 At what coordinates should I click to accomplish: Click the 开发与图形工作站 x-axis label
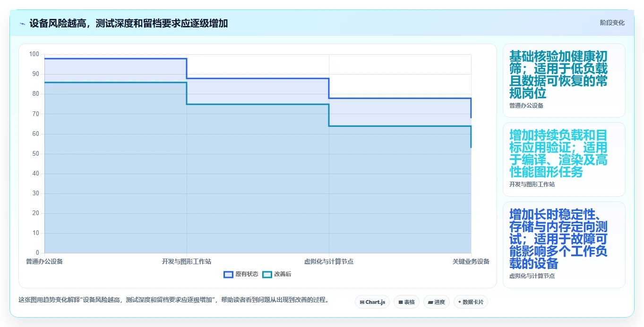(187, 261)
